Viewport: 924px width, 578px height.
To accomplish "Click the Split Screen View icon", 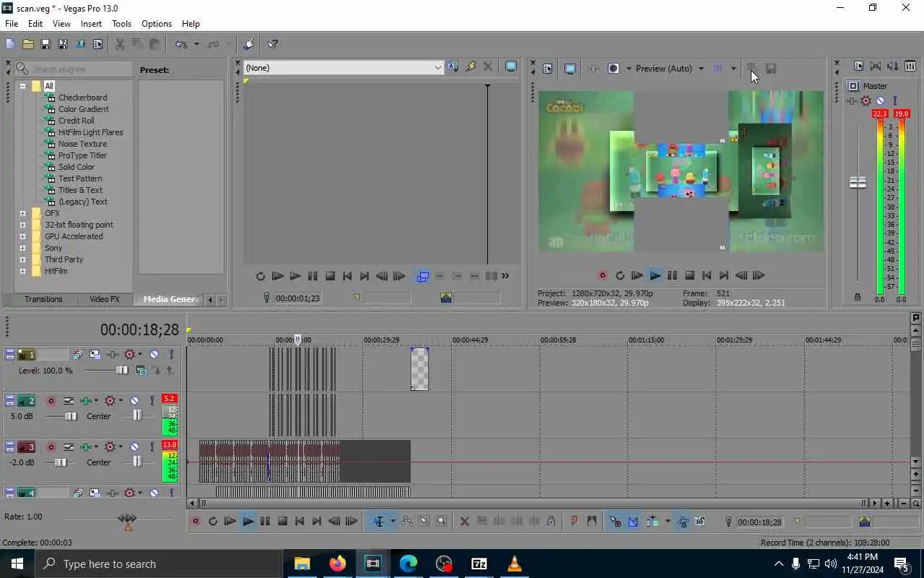I will click(x=614, y=69).
